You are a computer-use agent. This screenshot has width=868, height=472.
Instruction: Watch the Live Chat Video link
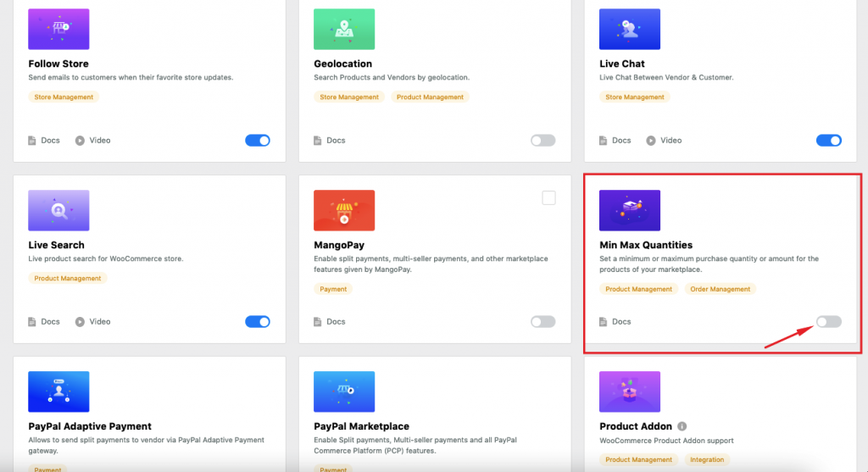click(671, 141)
